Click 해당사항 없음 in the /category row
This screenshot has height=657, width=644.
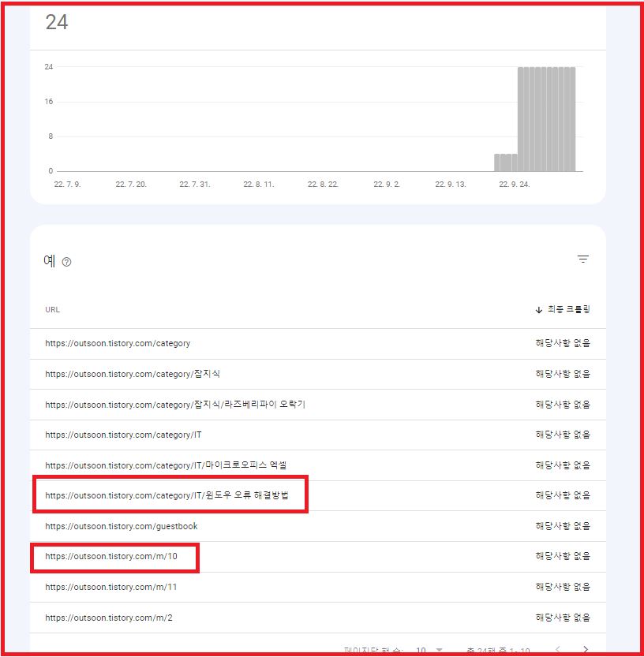click(563, 343)
